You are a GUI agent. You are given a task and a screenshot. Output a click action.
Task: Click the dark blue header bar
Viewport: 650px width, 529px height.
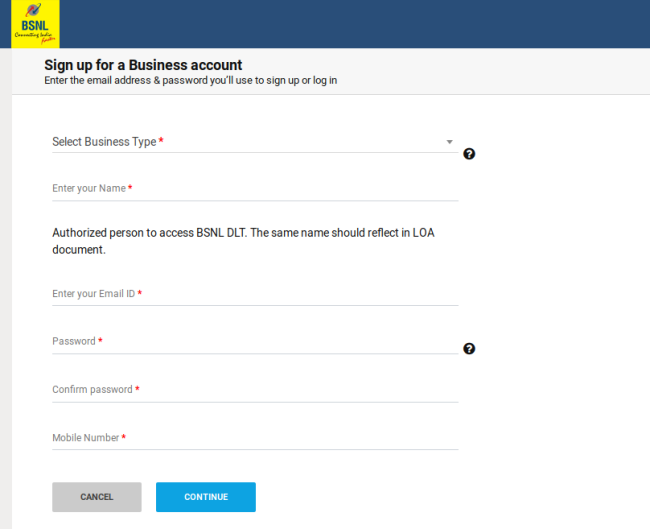point(350,24)
